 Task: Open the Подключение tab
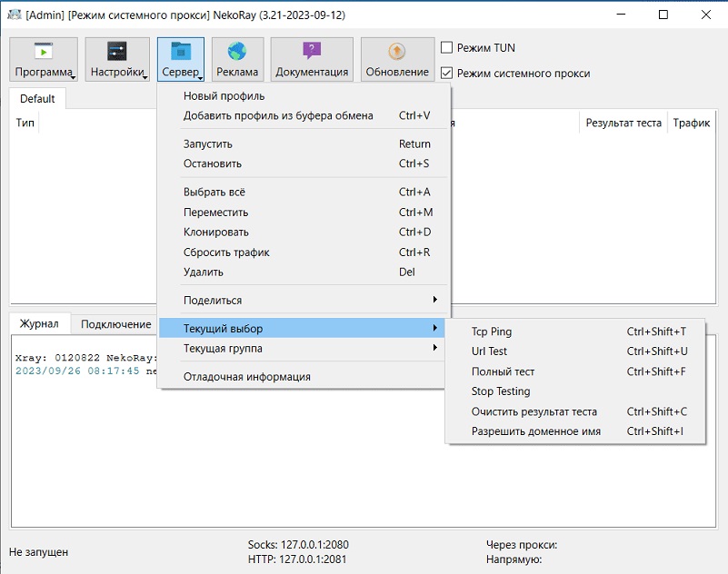click(x=116, y=324)
